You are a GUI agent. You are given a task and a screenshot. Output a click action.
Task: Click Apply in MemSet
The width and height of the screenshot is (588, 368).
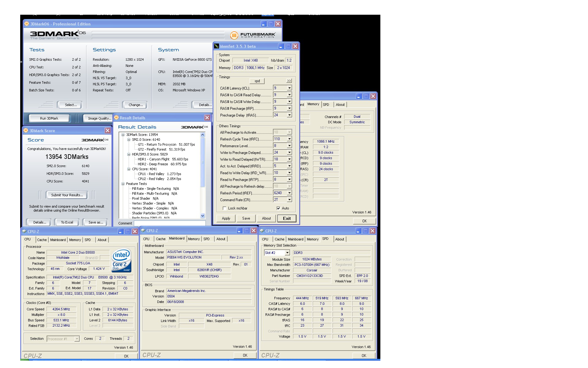click(x=226, y=218)
